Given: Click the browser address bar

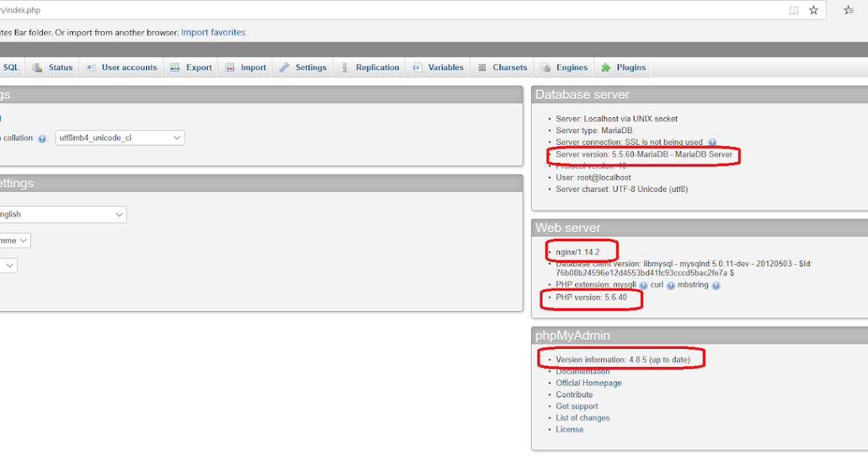Looking at the screenshot, I should click(362, 10).
